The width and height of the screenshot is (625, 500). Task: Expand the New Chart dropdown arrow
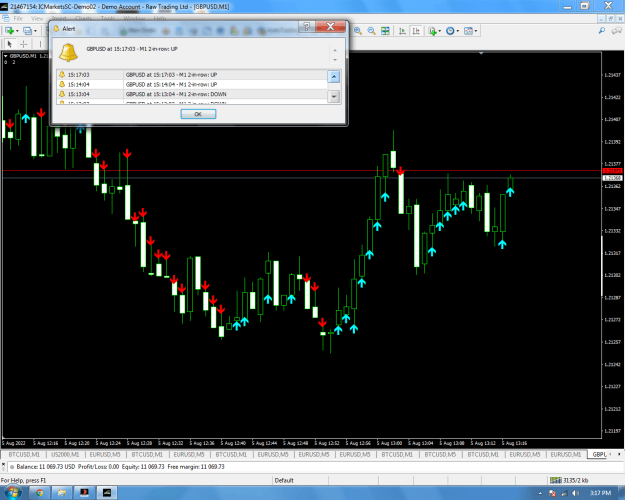tap(17, 31)
